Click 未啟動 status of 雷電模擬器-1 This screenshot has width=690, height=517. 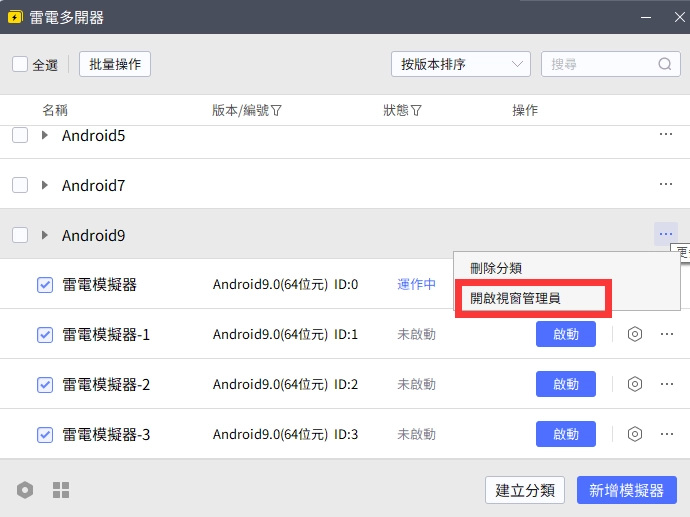(416, 334)
